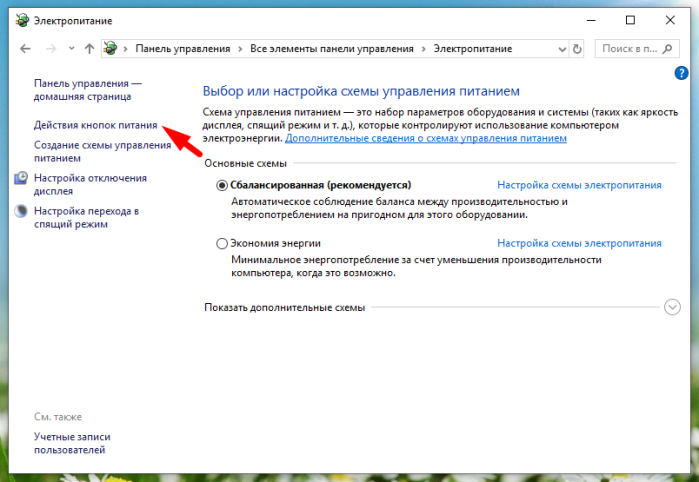Screen dimensions: 699x482
Task: Expand breadcrumb arrow before Панель управления
Action: click(126, 49)
